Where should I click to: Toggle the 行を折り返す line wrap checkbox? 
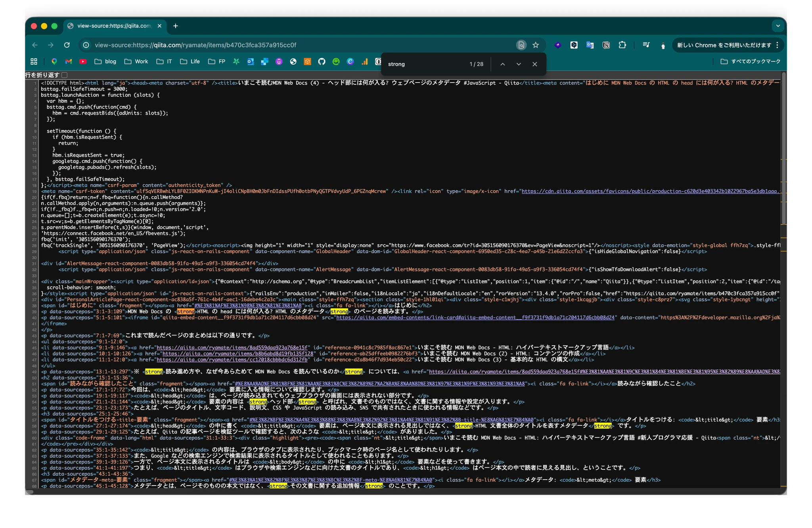[65, 75]
